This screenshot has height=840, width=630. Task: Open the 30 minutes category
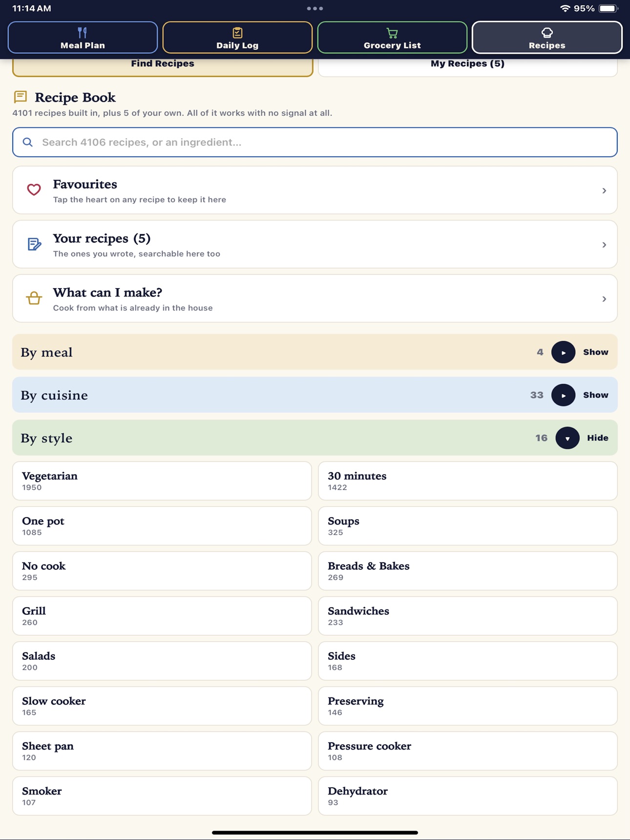pos(468,481)
